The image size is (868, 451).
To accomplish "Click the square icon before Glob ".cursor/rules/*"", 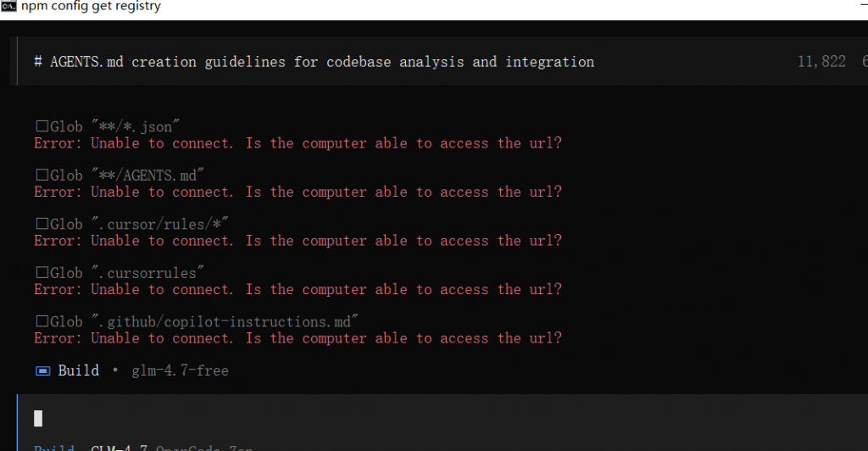I will (41, 225).
